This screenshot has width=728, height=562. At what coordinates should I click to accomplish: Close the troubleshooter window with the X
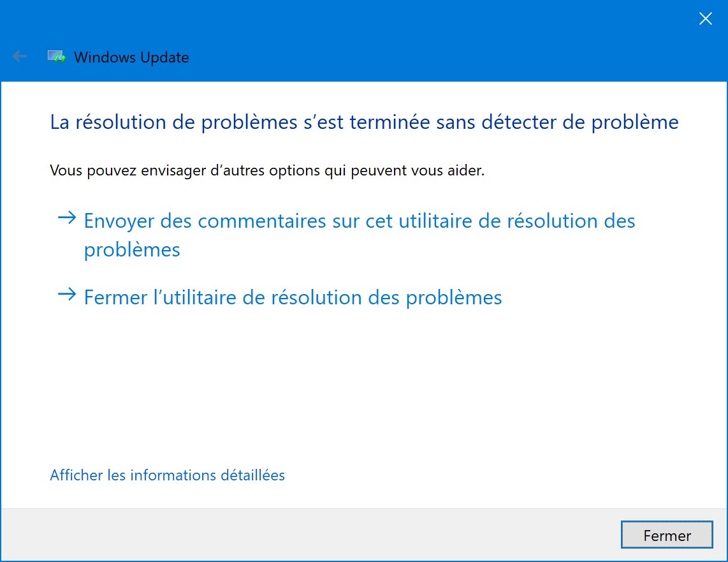[705, 18]
